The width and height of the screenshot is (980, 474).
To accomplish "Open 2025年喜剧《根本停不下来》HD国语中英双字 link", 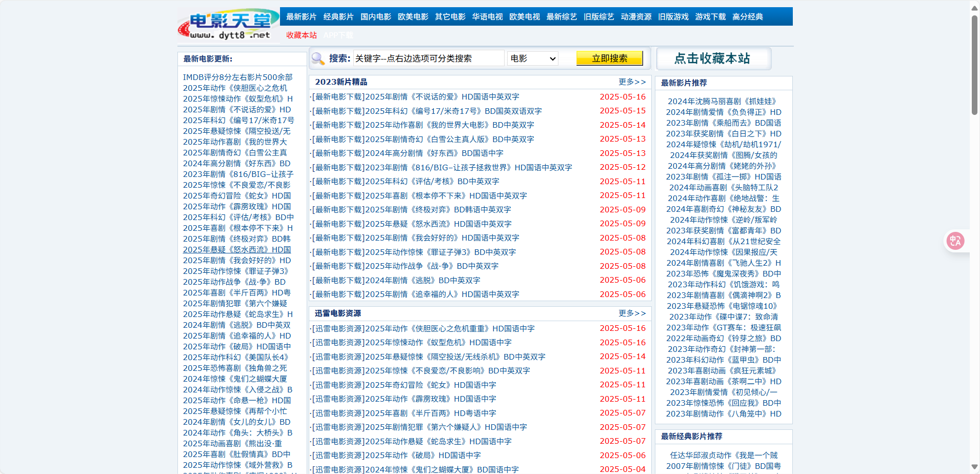I will coord(446,196).
